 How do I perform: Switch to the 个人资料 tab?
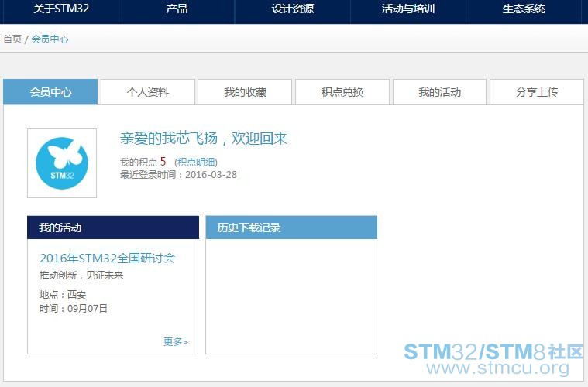coord(148,92)
